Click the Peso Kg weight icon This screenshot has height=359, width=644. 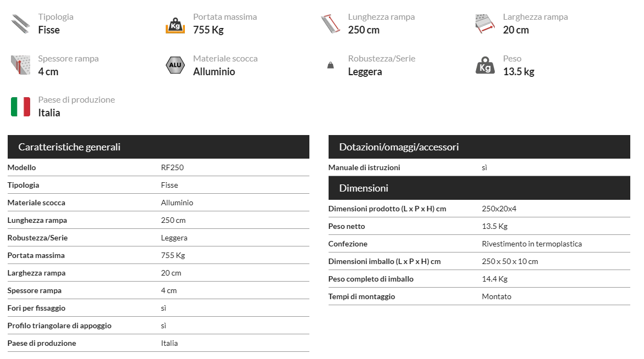point(485,65)
